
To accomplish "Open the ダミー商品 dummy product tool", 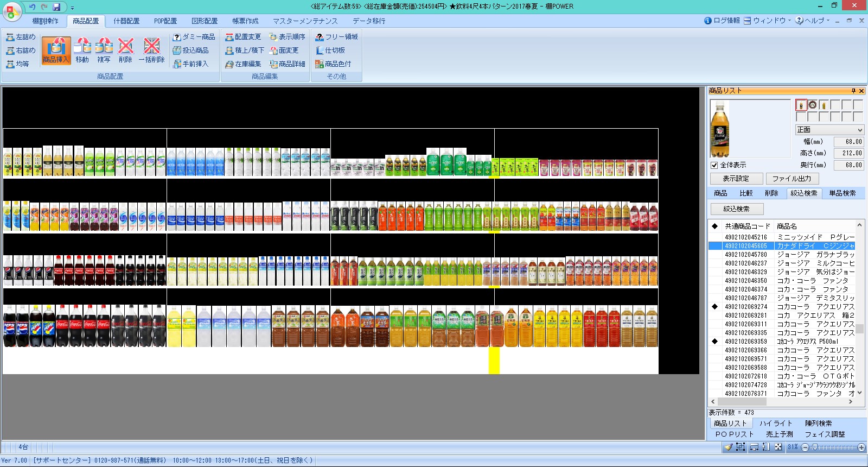I will 194,37.
